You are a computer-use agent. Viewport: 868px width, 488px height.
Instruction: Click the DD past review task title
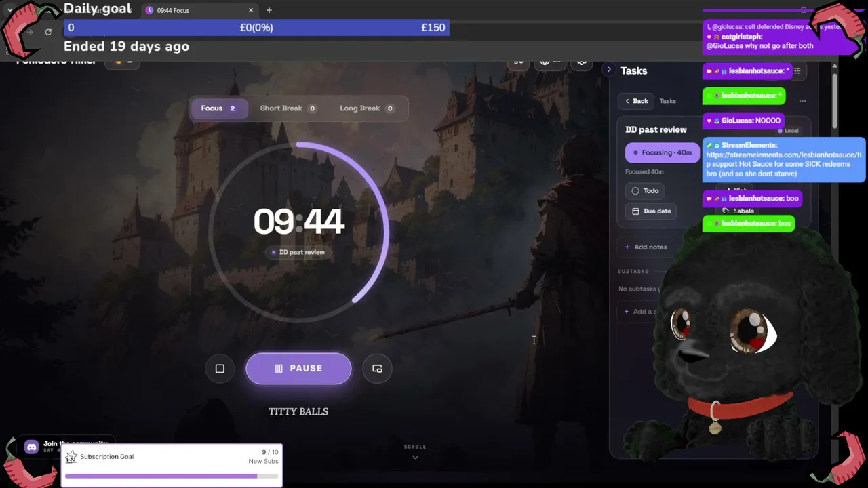tap(656, 129)
